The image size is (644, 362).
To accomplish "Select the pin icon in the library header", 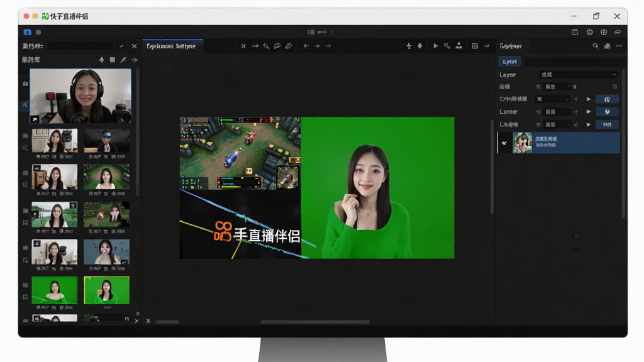I will pos(101,60).
